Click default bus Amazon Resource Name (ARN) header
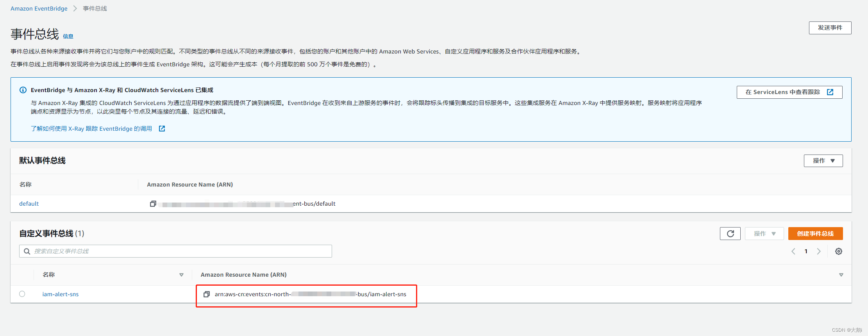The width and height of the screenshot is (868, 336). (190, 185)
